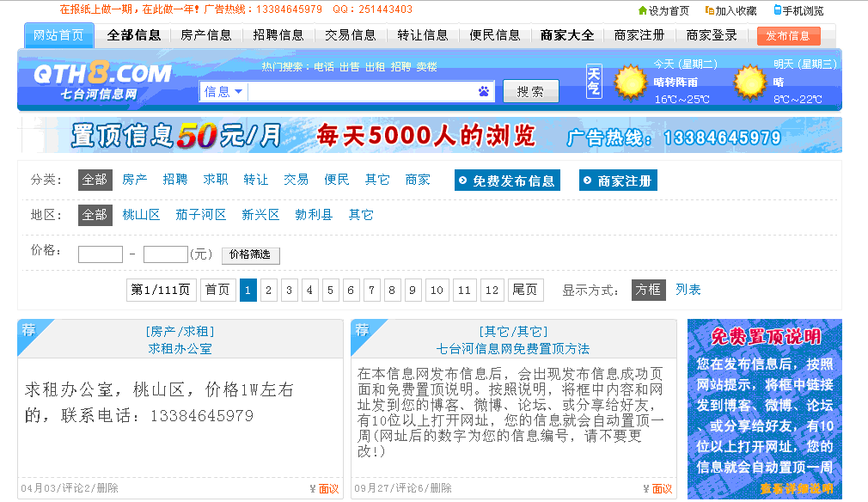Click the minimum price input field
The width and height of the screenshot is (868, 502).
coord(101,254)
